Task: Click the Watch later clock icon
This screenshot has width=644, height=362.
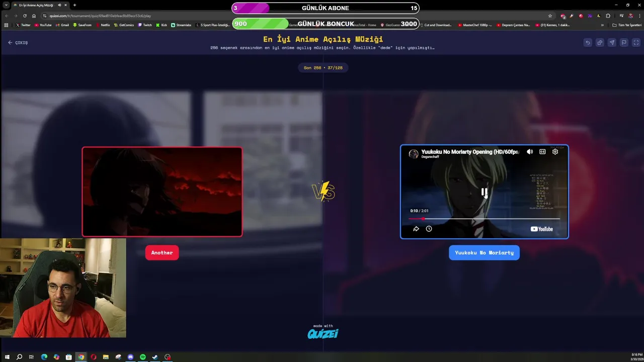Action: [429, 229]
